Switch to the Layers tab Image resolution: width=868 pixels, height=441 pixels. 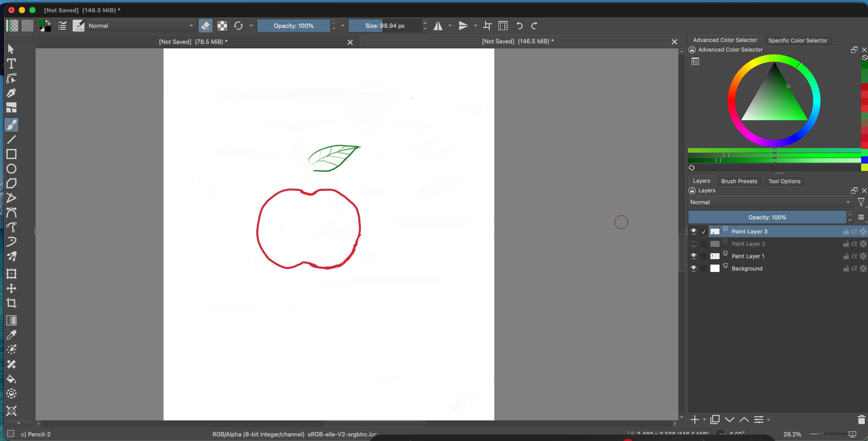[x=701, y=181]
